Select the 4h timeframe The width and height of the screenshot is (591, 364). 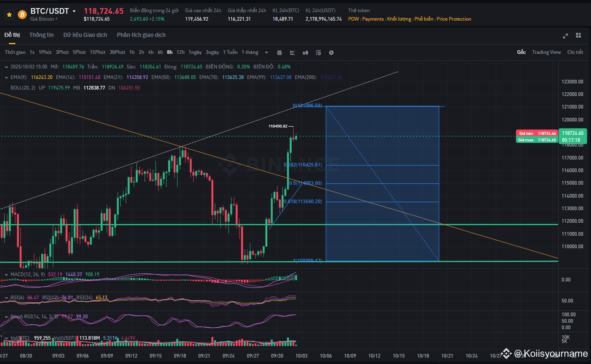tap(151, 52)
